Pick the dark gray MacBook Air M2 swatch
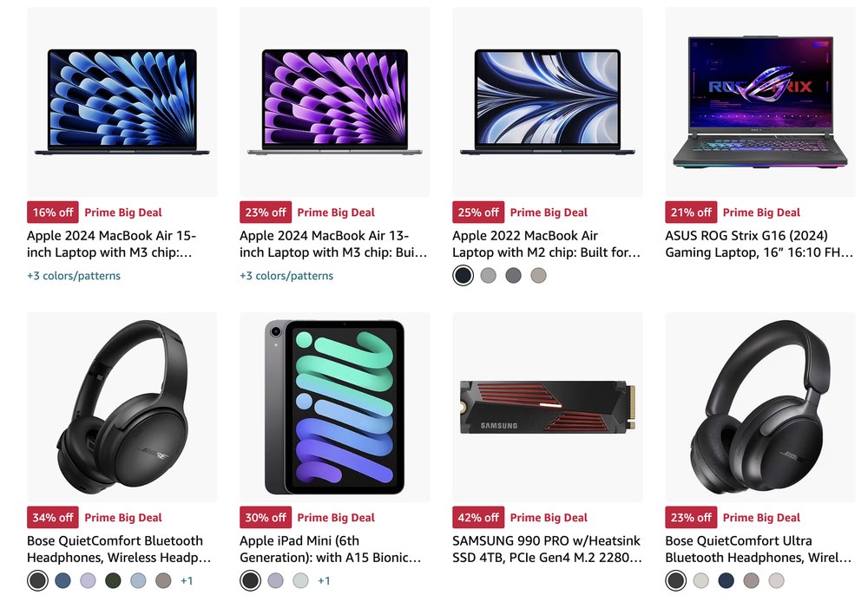This screenshot has width=868, height=615. (x=513, y=276)
